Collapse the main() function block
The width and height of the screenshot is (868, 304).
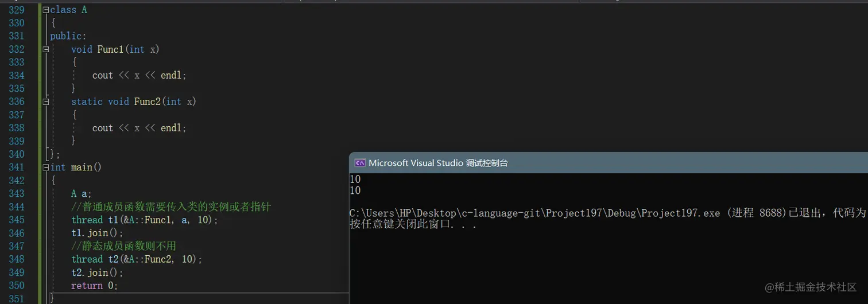click(46, 167)
